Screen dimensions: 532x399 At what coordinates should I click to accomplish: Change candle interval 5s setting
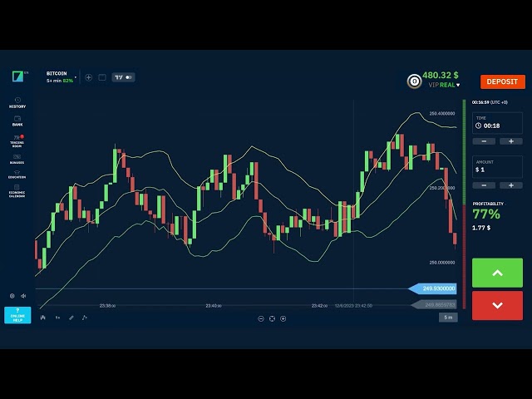point(57,318)
